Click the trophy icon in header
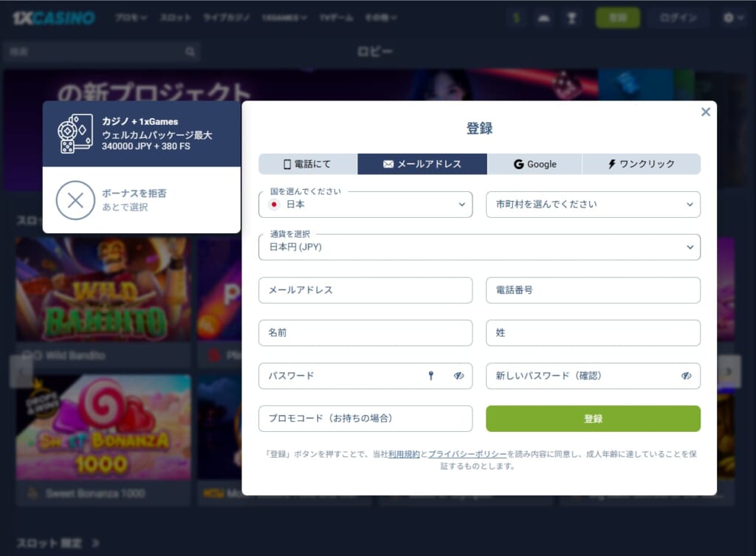This screenshot has height=556, width=756. pyautogui.click(x=572, y=18)
